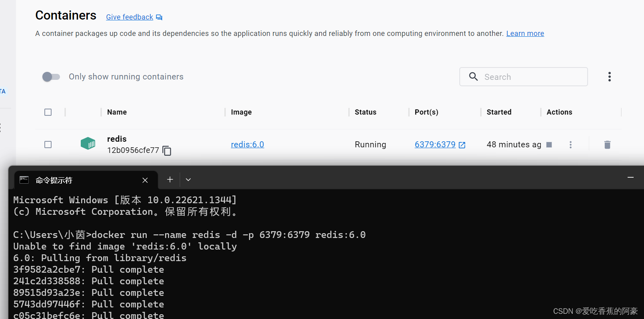
Task: Select the redis container checkbox
Action: click(x=48, y=145)
